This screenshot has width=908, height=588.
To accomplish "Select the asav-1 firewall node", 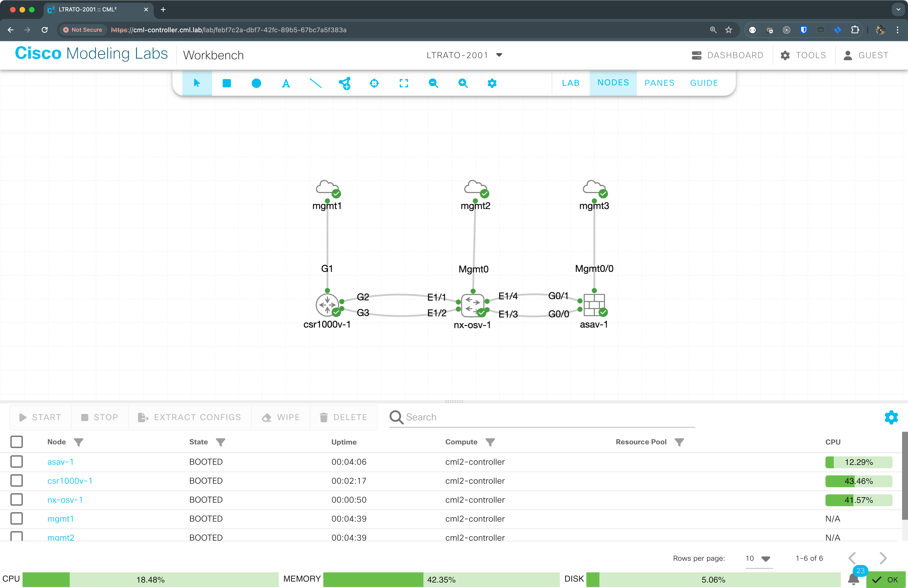I will click(594, 305).
